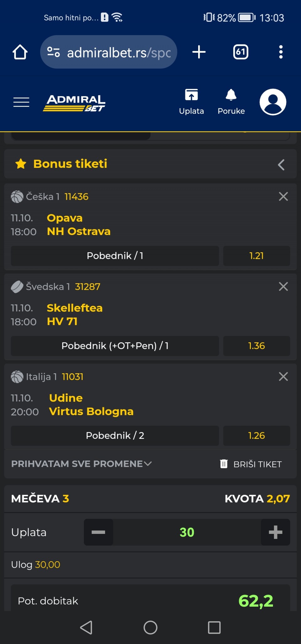Click Briši tiket to clear the ticket

[251, 464]
